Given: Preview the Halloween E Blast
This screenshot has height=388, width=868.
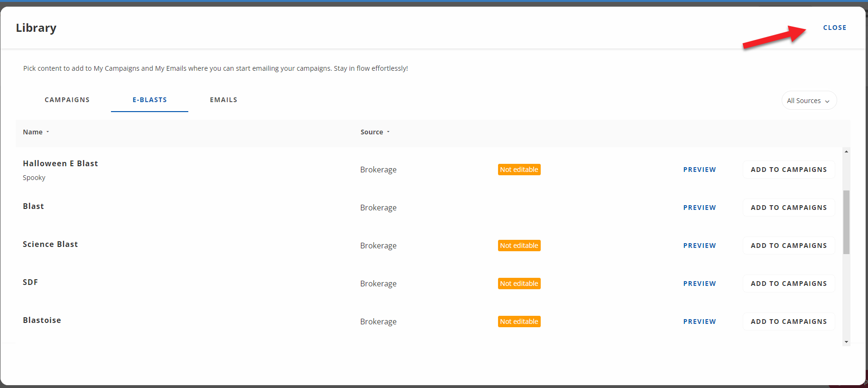Looking at the screenshot, I should click(x=699, y=170).
